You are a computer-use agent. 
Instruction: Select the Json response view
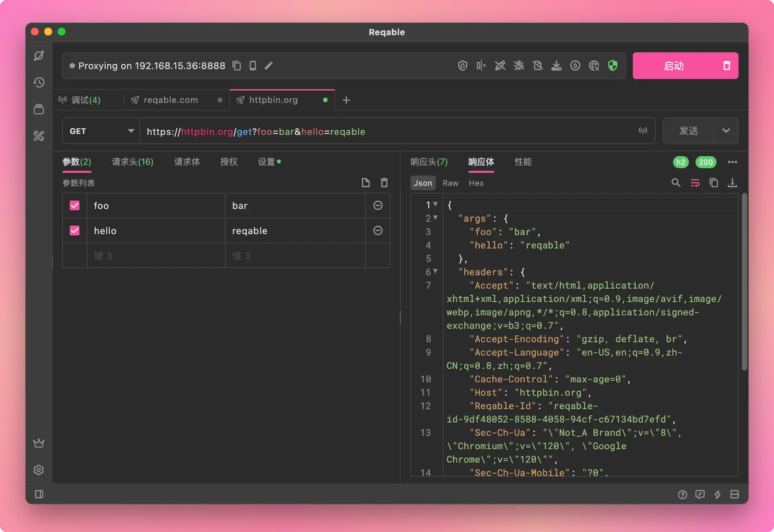coord(423,183)
